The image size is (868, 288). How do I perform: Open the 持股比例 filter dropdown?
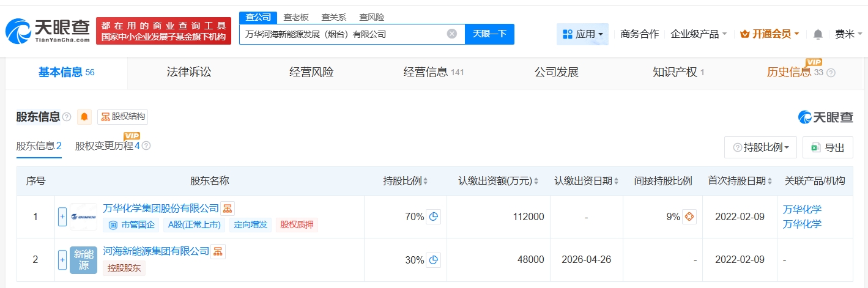[x=760, y=147]
